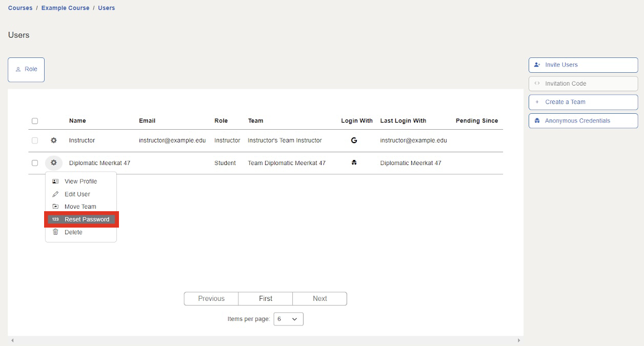The height and width of the screenshot is (346, 644).
Task: Open the Courses breadcrumb link
Action: click(x=20, y=8)
